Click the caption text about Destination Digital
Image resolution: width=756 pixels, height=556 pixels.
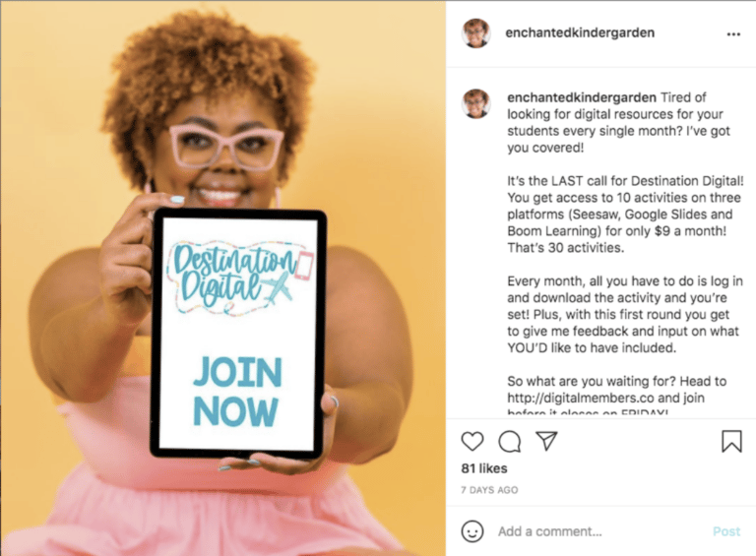pos(625,215)
